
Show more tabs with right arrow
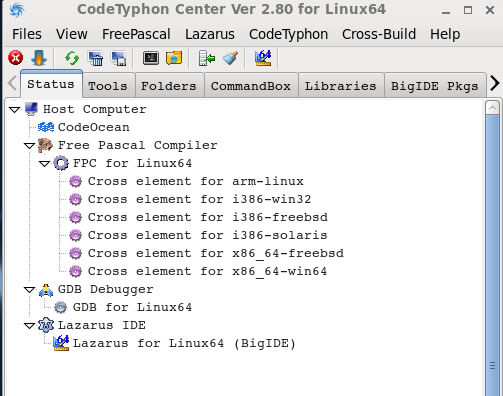coord(495,83)
